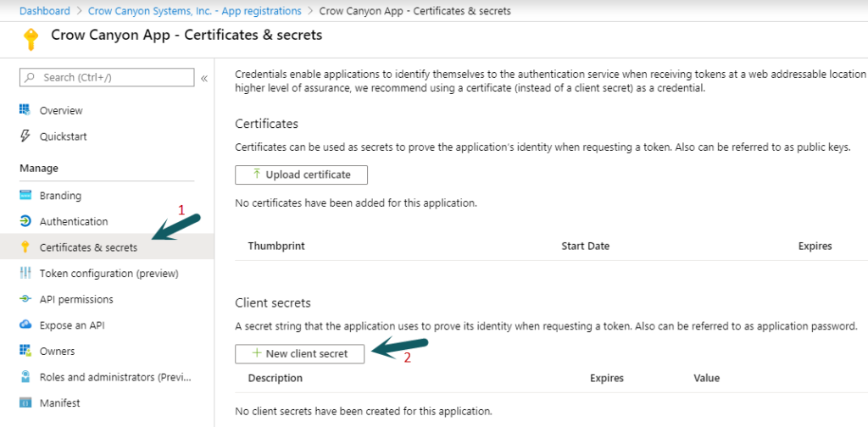Click the API permissions icon
868x427 pixels.
point(25,299)
